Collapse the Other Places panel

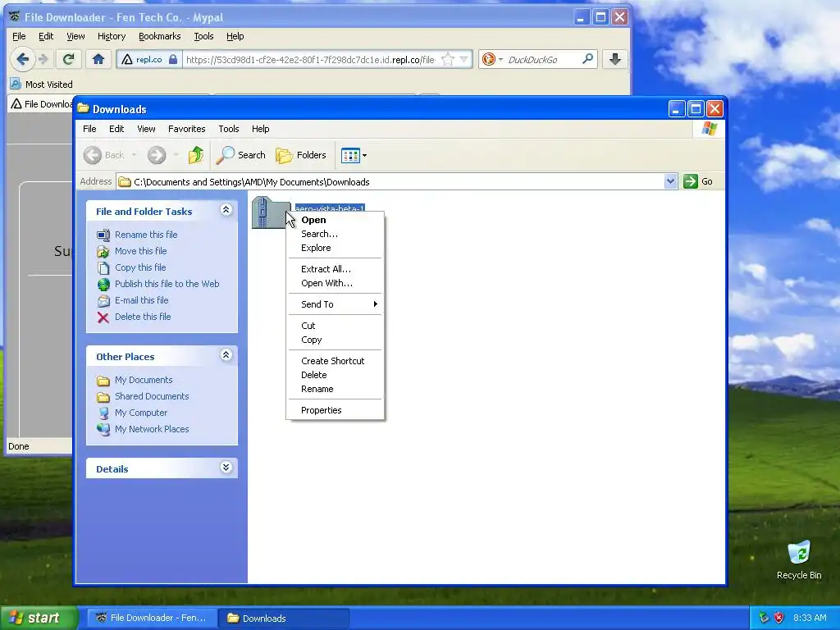(226, 355)
